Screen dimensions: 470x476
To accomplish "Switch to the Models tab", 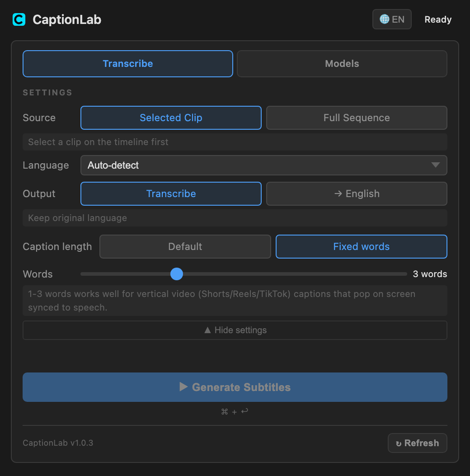I will (x=342, y=64).
